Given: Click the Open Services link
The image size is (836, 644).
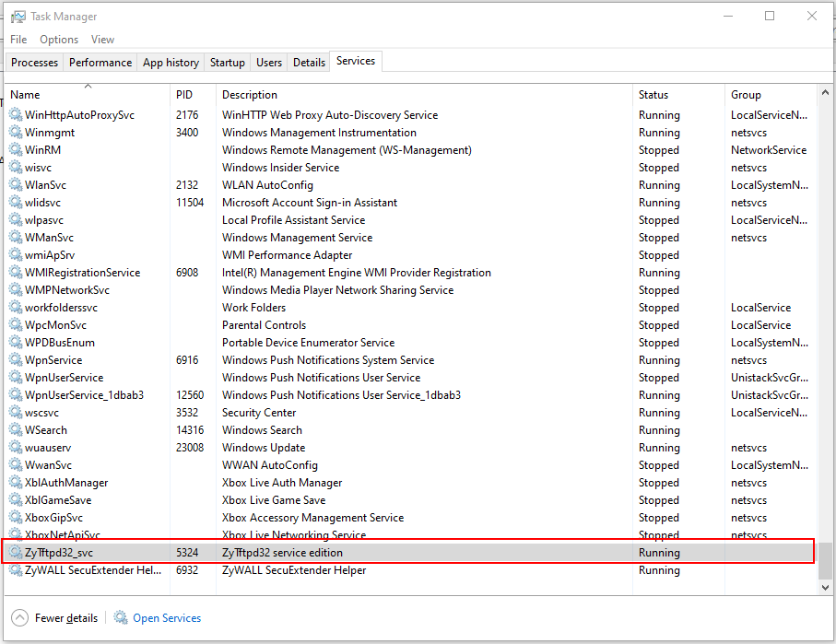Looking at the screenshot, I should pos(167,618).
